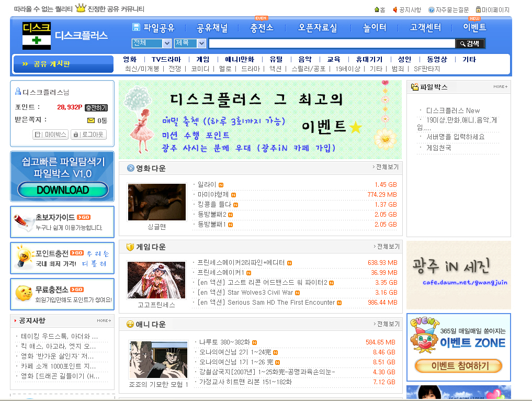This screenshot has width=532, height=401.
Task: Open the 싱글맨 movie thumbnail
Action: pyautogui.click(x=157, y=202)
